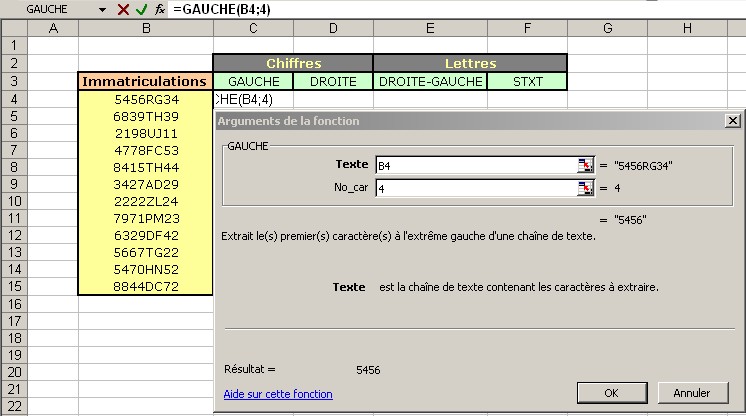
Task: Select cell containing 5456RG34
Action: coord(146,99)
